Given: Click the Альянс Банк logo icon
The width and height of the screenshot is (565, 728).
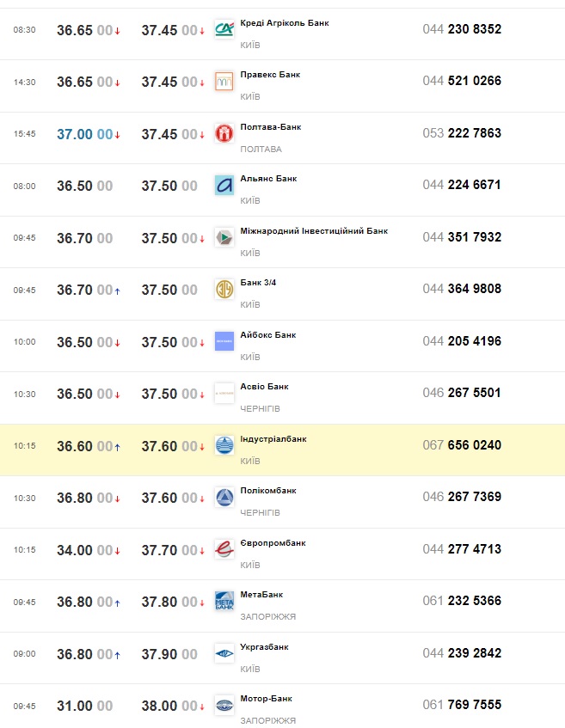Looking at the screenshot, I should click(x=224, y=185).
